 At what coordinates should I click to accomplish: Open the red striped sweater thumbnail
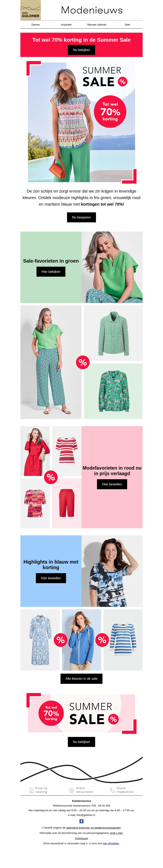67,451
